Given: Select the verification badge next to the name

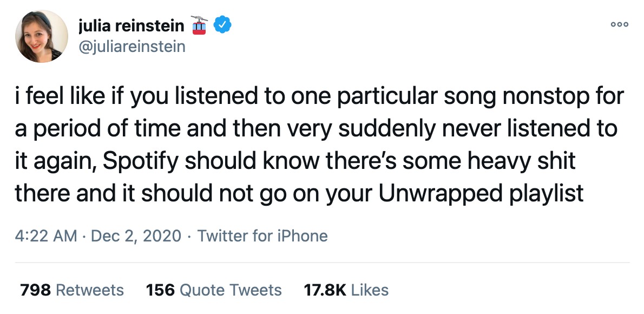Looking at the screenshot, I should (x=221, y=24).
